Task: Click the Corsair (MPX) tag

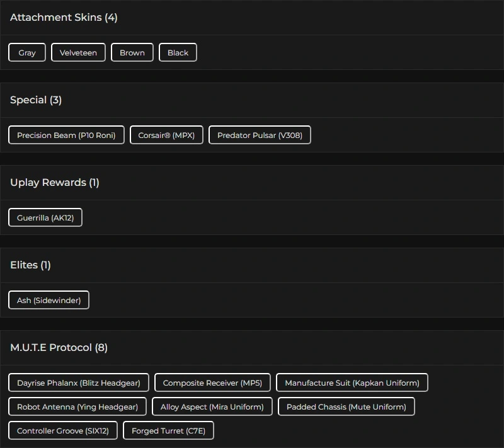Action: pos(166,135)
